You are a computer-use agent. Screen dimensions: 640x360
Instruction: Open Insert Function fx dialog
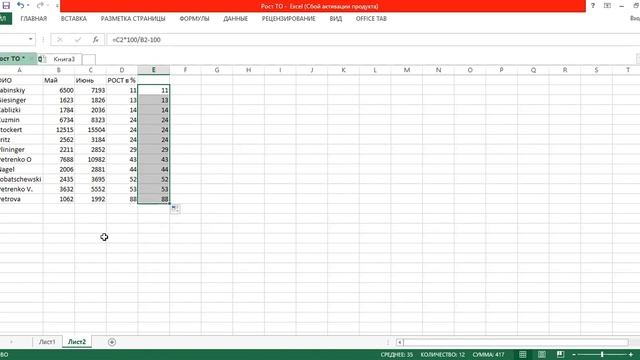96,40
